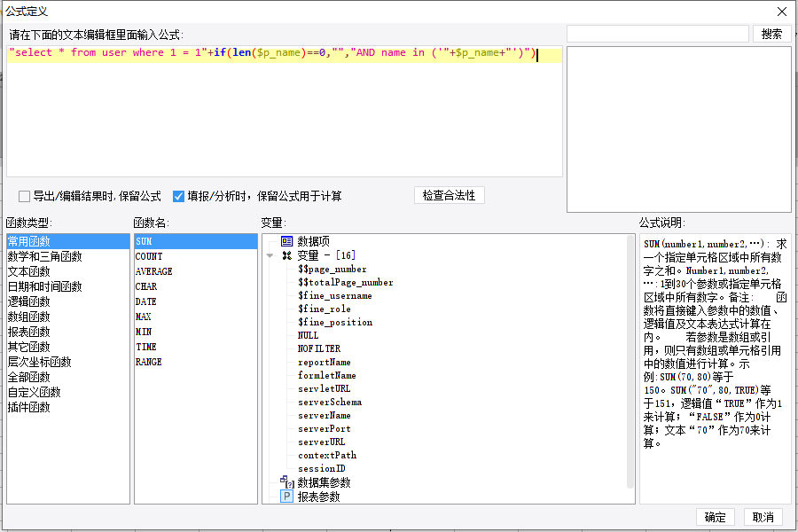Close the 公式定义 dialog
The height and width of the screenshot is (532, 798).
pyautogui.click(x=782, y=12)
